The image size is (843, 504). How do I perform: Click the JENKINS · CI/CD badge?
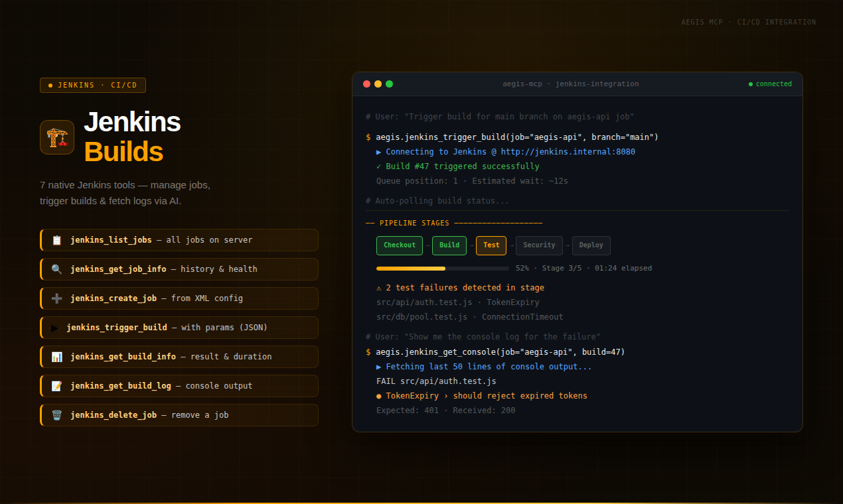(x=93, y=85)
